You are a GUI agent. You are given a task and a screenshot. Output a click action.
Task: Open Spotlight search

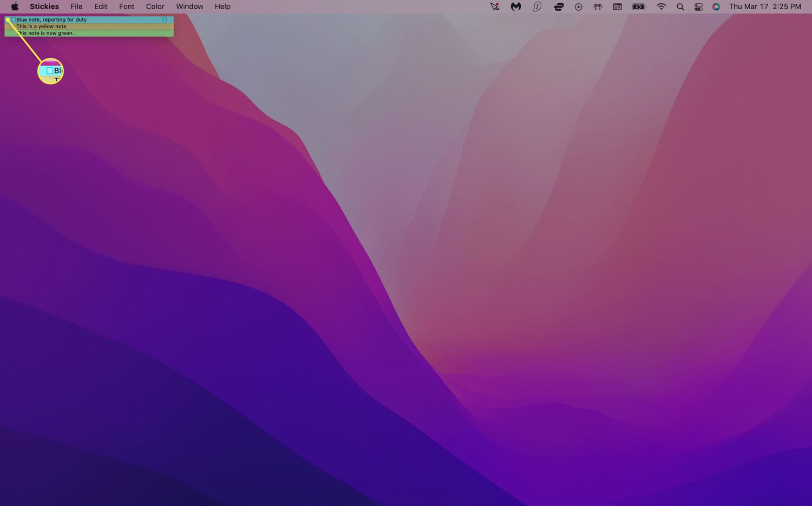680,6
